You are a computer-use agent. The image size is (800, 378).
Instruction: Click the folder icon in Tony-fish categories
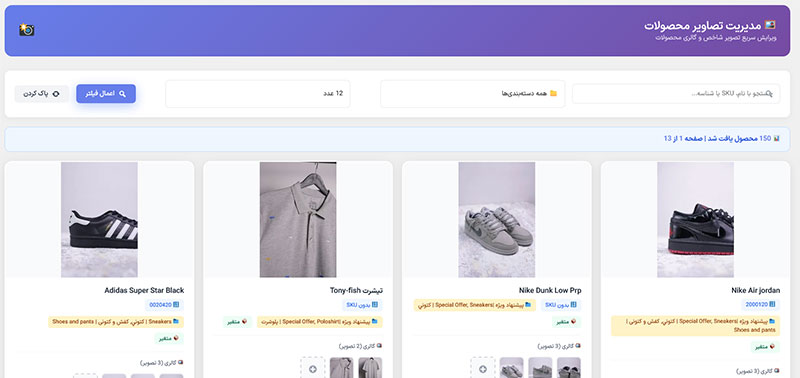[374, 322]
